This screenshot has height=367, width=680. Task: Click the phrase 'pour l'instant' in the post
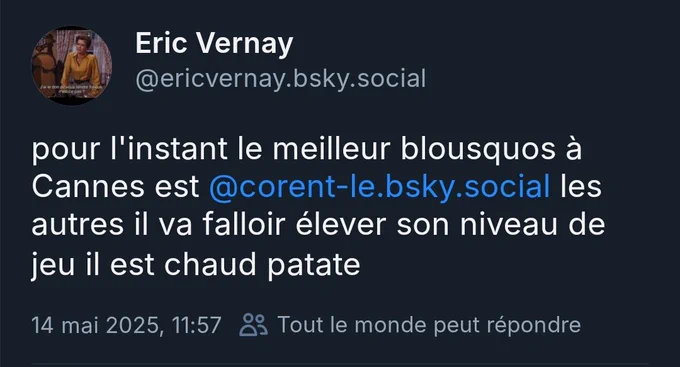[x=130, y=149]
